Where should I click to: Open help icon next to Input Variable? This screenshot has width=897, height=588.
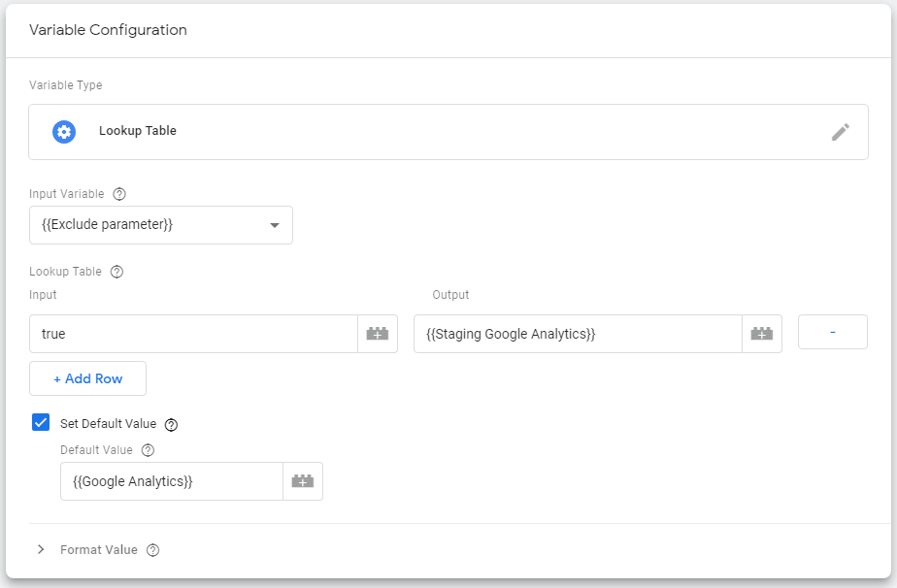tap(119, 194)
